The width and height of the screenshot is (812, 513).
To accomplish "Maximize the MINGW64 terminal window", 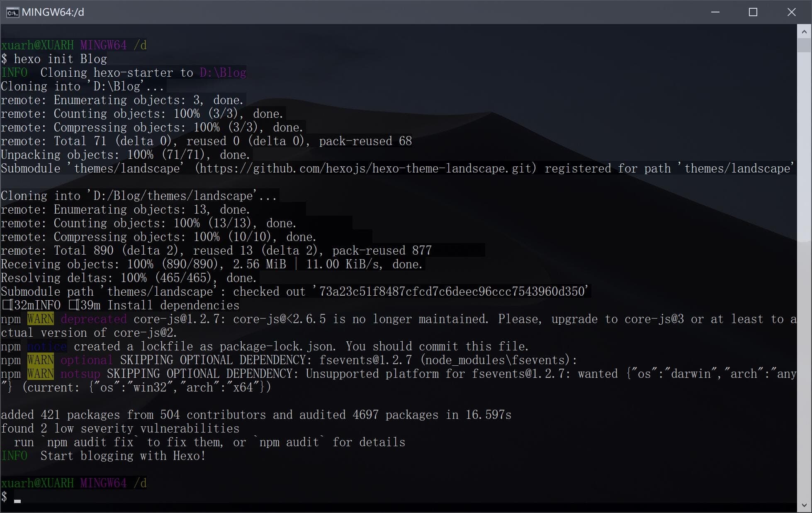I will [753, 12].
